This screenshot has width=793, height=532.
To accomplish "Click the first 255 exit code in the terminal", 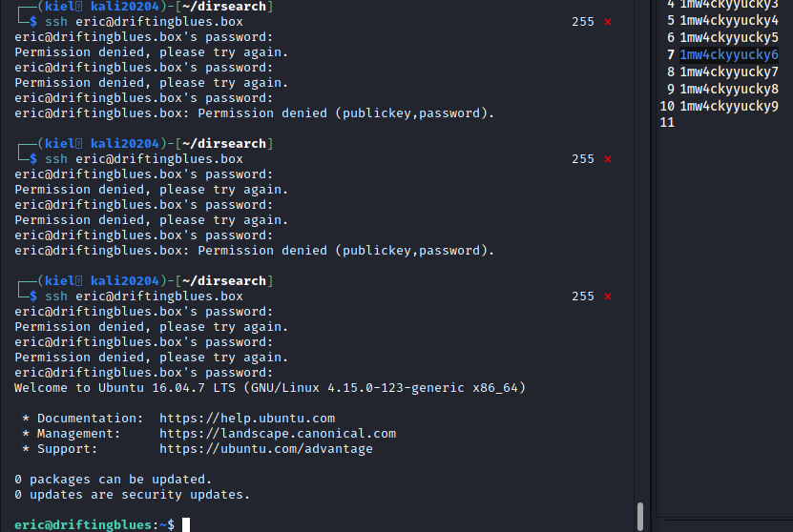I will pyautogui.click(x=582, y=22).
